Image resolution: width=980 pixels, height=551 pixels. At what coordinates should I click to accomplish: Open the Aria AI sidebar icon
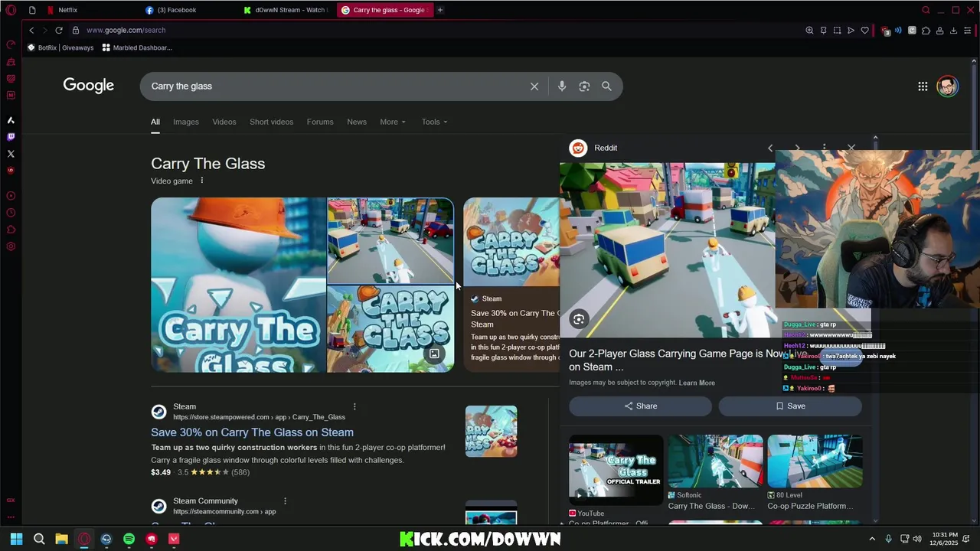coord(11,120)
